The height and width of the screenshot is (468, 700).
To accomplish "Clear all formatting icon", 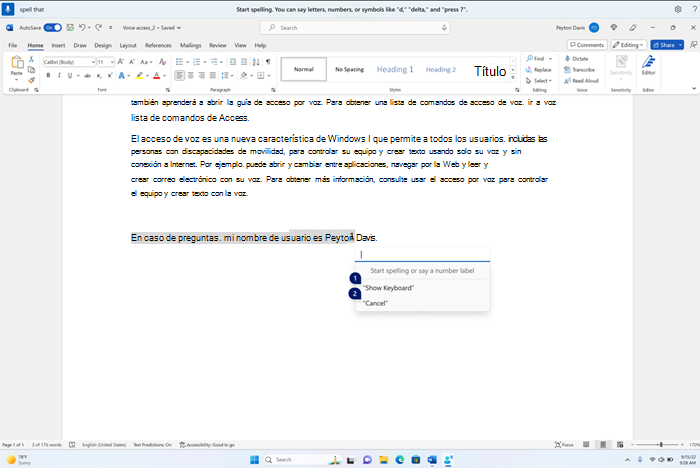I will click(162, 62).
